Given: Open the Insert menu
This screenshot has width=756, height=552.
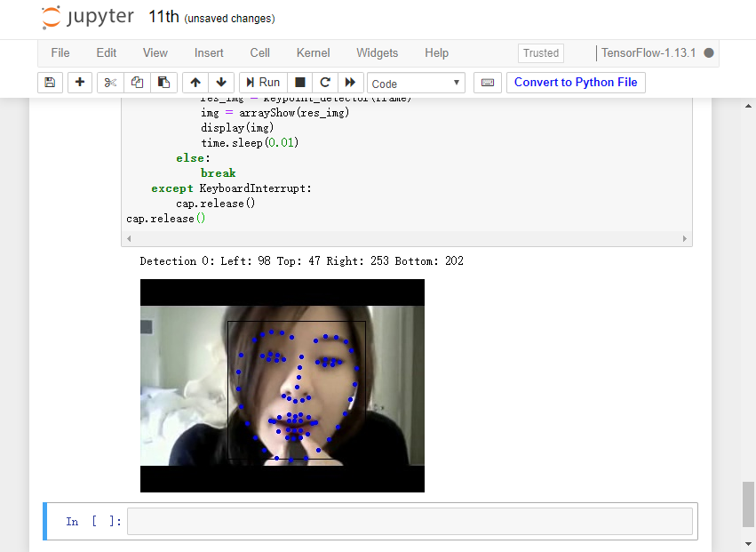Looking at the screenshot, I should coord(209,53).
